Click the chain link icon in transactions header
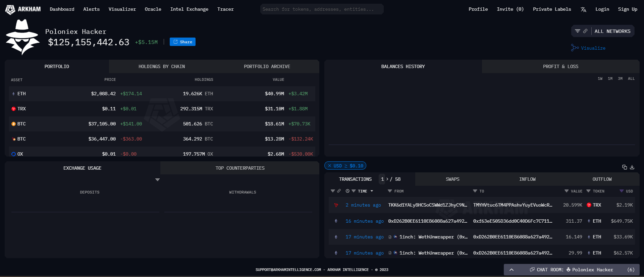644x277 pixels. point(339,191)
